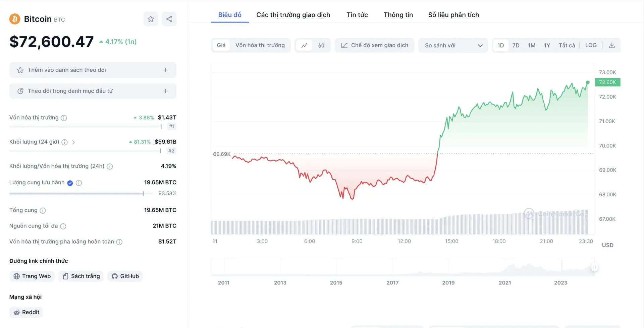Open Trang Web official link

click(32, 276)
